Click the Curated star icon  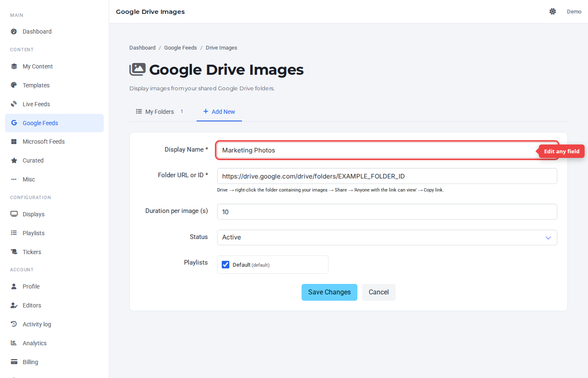[14, 160]
